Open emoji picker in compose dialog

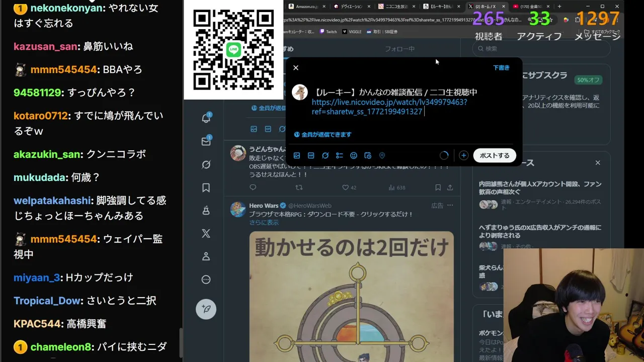coord(354,155)
